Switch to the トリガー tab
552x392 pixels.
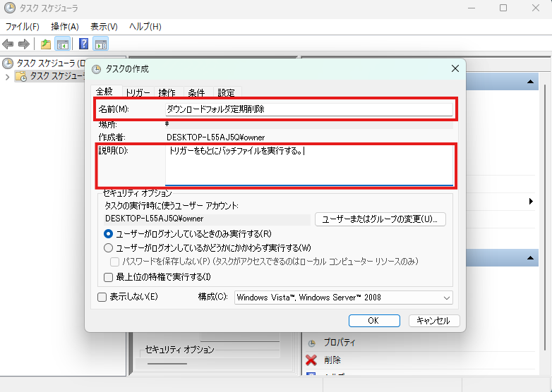click(x=138, y=92)
